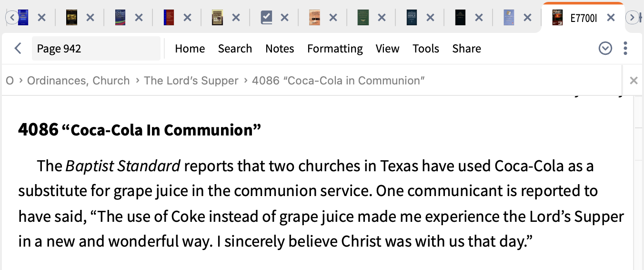Open the Tools menu
This screenshot has height=270, width=644.
pos(426,49)
